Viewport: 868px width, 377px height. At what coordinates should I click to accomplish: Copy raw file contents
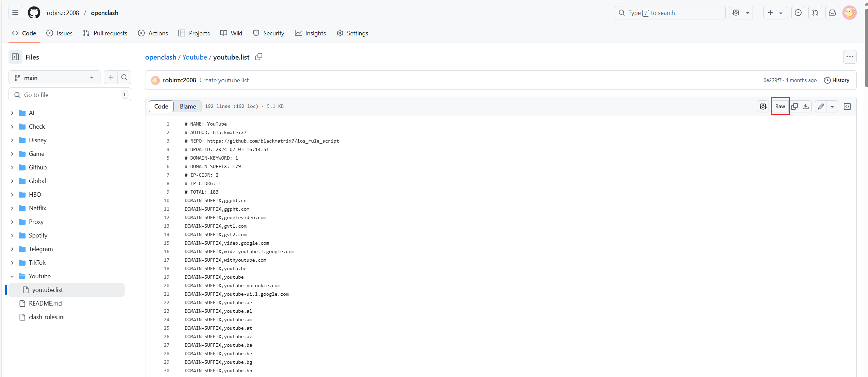tap(794, 106)
